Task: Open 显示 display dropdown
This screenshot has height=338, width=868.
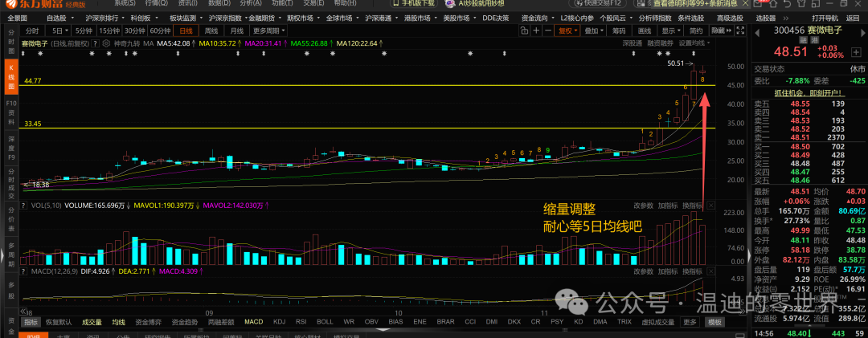Action: 670,31
